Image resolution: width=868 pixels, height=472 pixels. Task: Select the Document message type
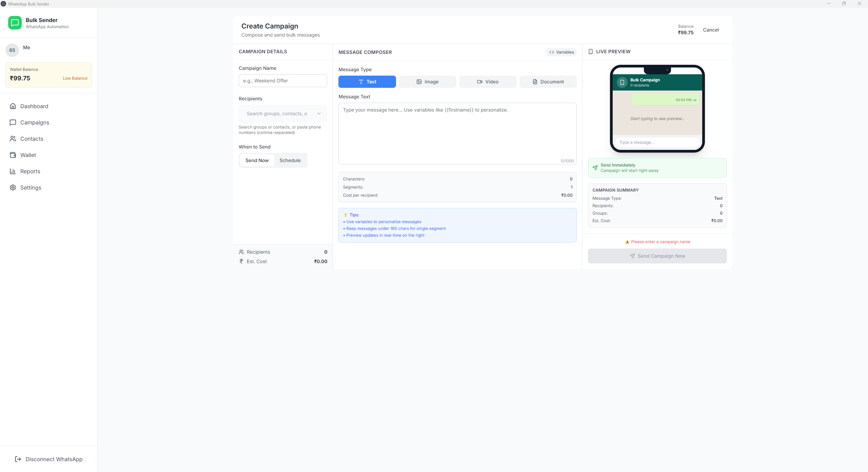pyautogui.click(x=548, y=82)
